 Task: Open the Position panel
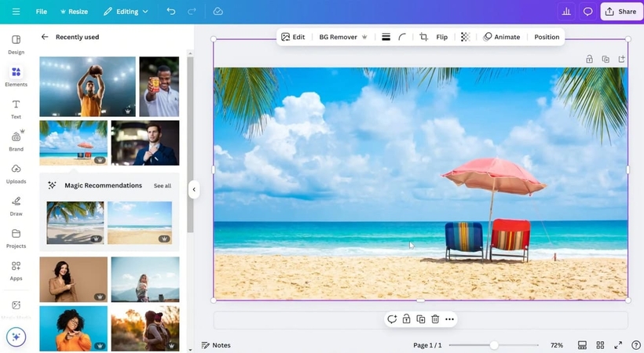[547, 37]
